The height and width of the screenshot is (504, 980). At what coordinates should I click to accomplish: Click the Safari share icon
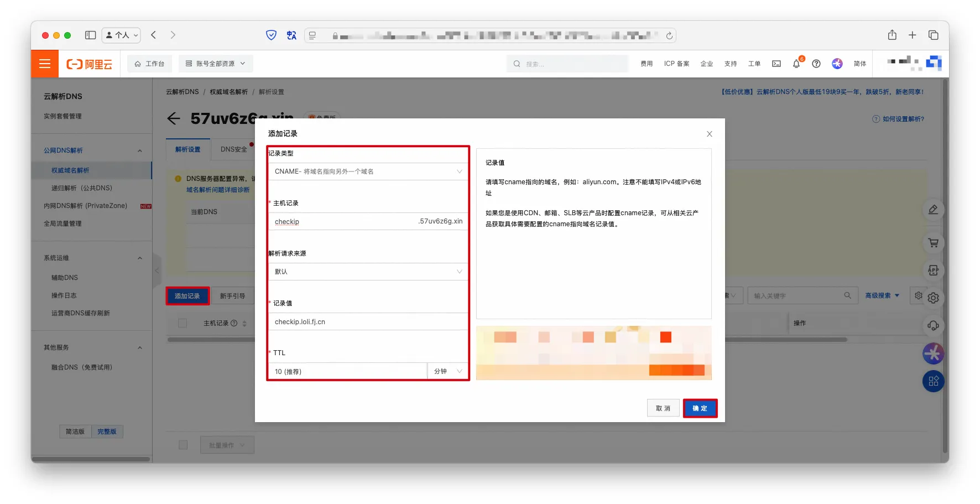tap(892, 35)
